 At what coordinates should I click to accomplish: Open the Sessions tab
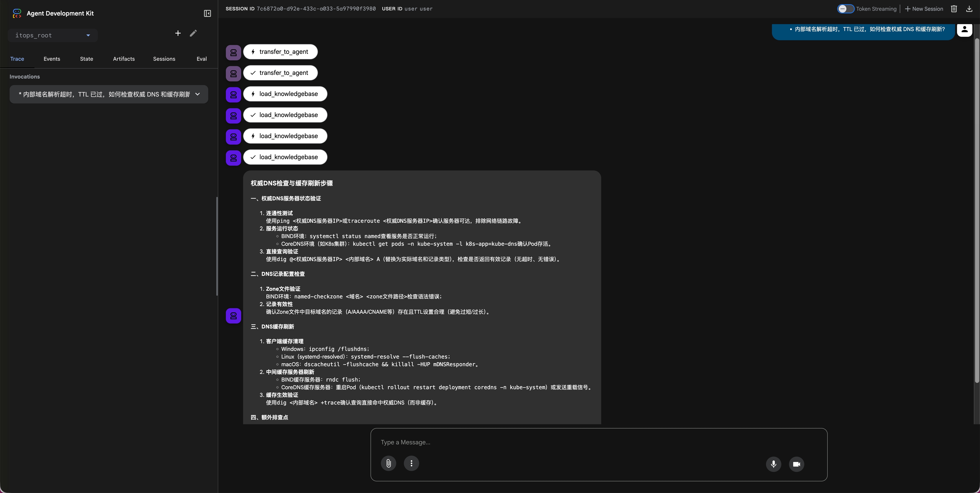click(x=164, y=59)
